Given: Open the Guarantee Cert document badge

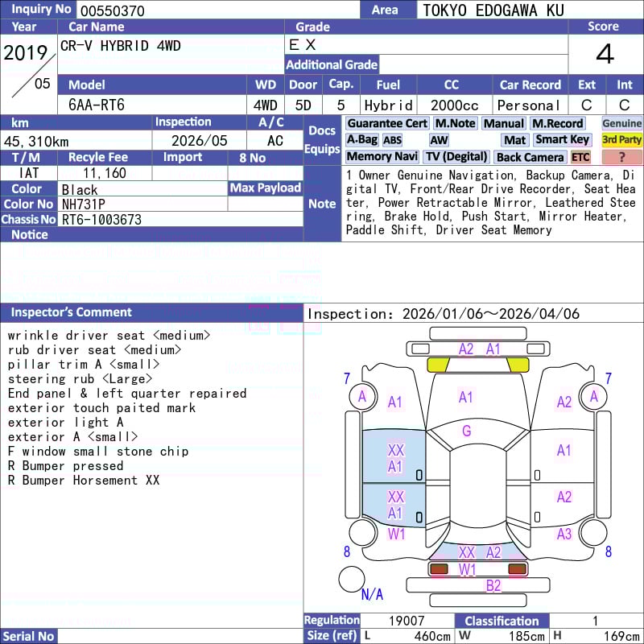Looking at the screenshot, I should (387, 123).
